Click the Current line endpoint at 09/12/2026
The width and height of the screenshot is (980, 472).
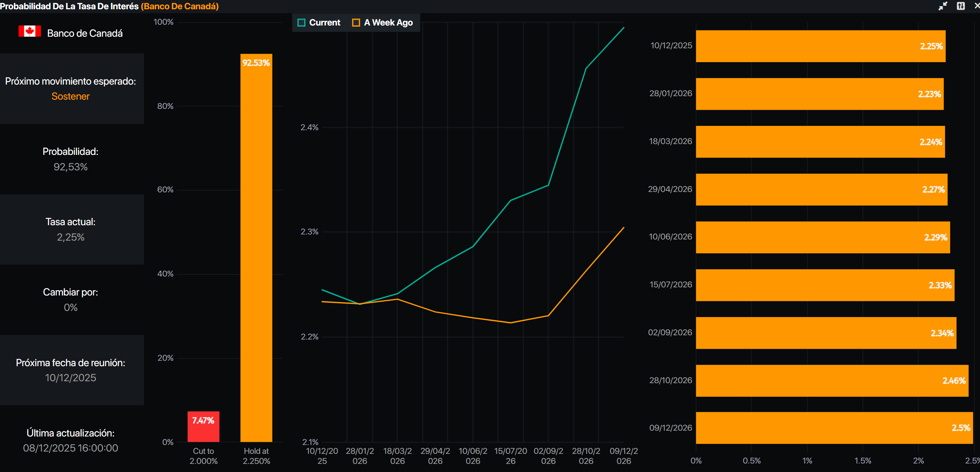[624, 28]
